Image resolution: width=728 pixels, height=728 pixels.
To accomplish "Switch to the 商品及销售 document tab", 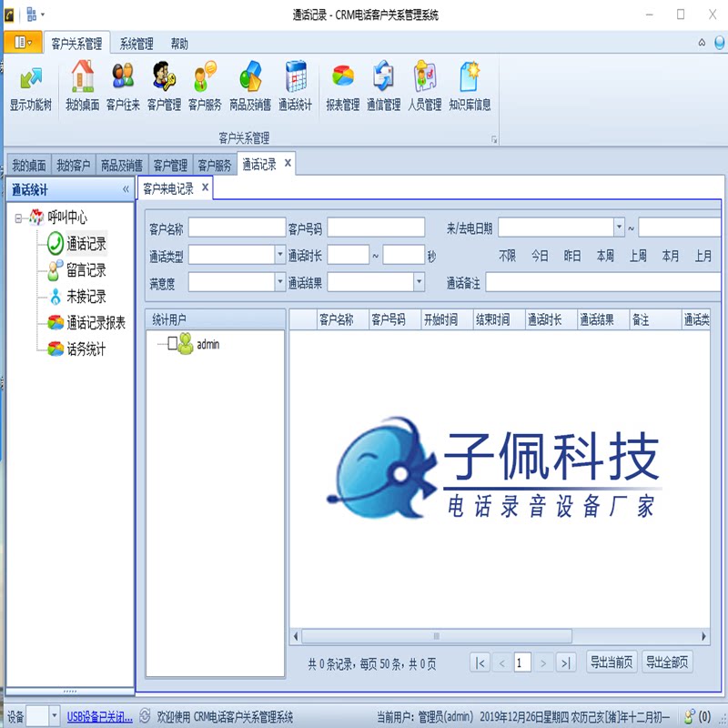I will coord(122,165).
